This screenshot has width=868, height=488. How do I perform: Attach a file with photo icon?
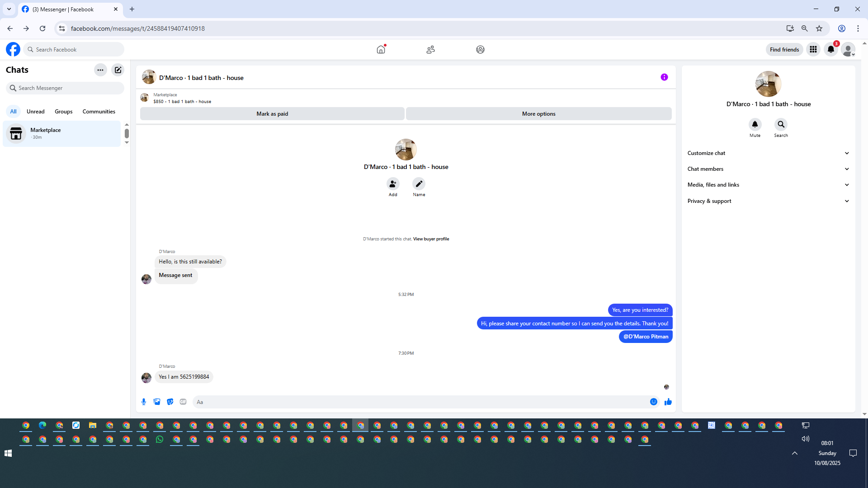click(157, 402)
